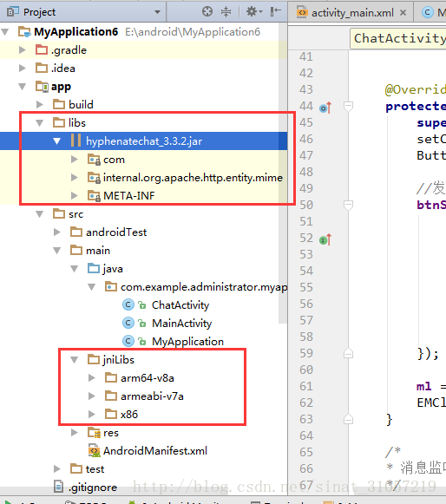Click the activity_main.xml tab icon
Image resolution: width=446 pixels, height=504 pixels.
coord(302,12)
